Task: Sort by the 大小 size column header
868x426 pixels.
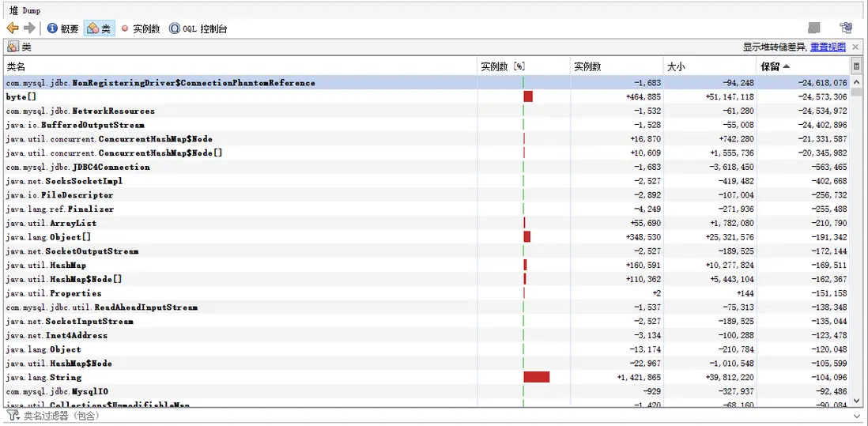Action: [710, 67]
